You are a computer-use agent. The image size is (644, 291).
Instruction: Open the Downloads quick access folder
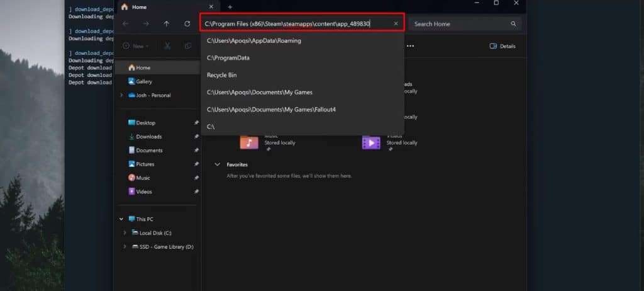145,137
